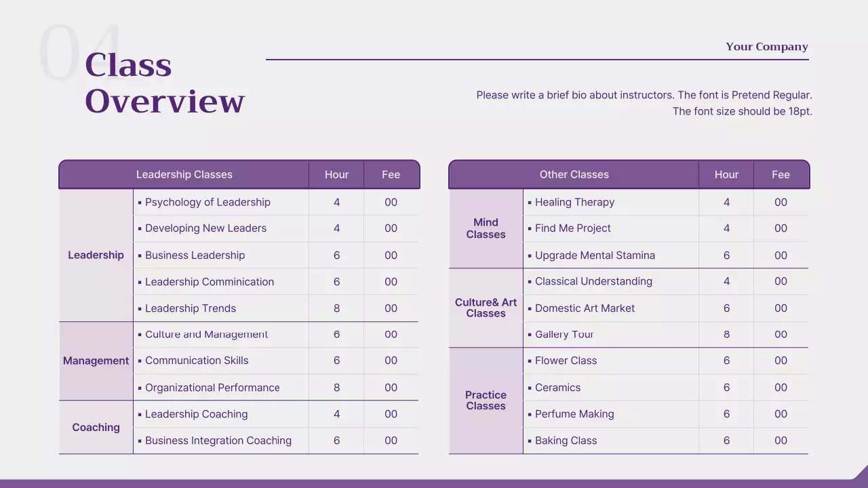Click the 'Coaching' category cell
This screenshot has height=488, width=868.
(96, 428)
